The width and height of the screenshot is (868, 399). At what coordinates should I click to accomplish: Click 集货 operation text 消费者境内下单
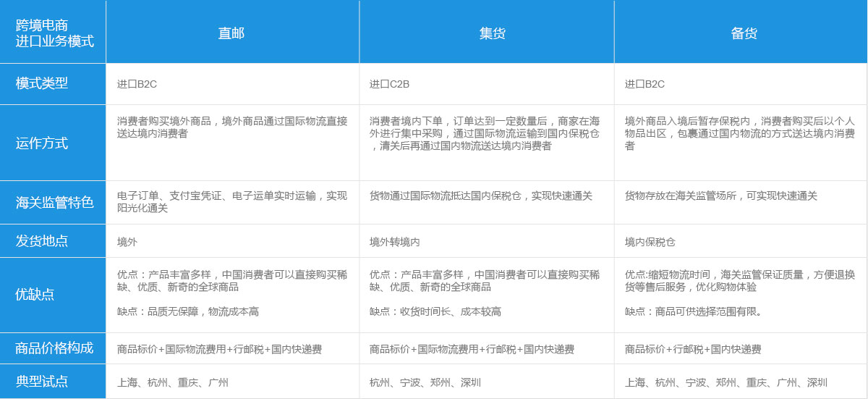tap(485, 133)
